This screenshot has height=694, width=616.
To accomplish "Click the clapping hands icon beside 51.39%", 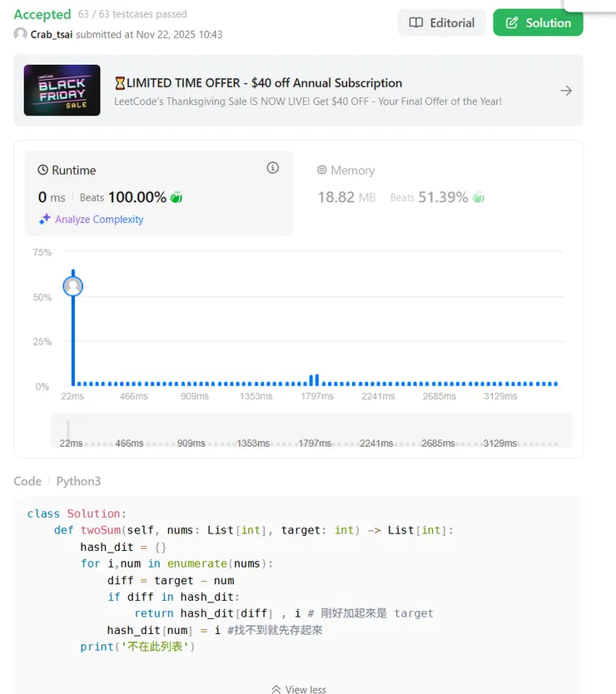I will (478, 197).
